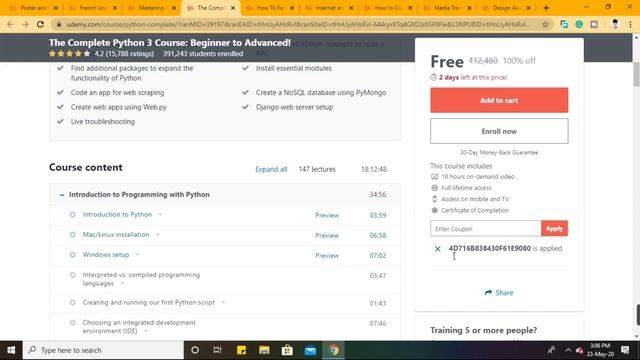Switch to Chrome on the taskbar
This screenshot has width=640, height=360.
click(333, 350)
